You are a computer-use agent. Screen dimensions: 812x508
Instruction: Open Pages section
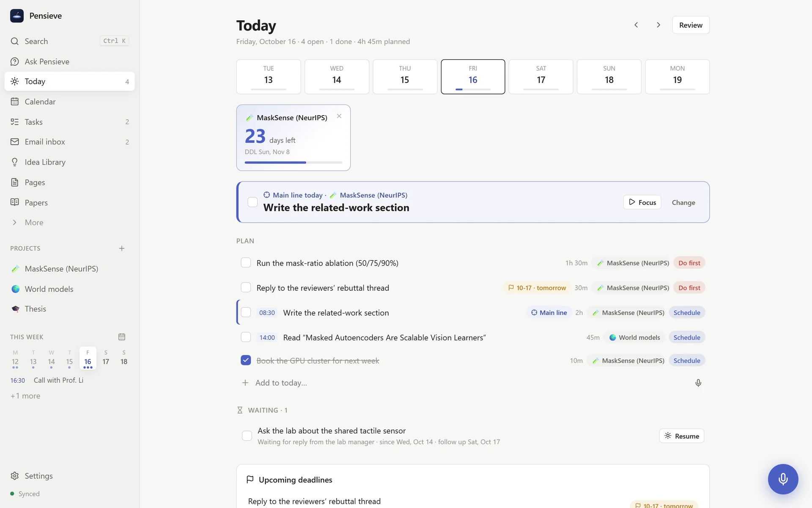[x=69, y=182]
